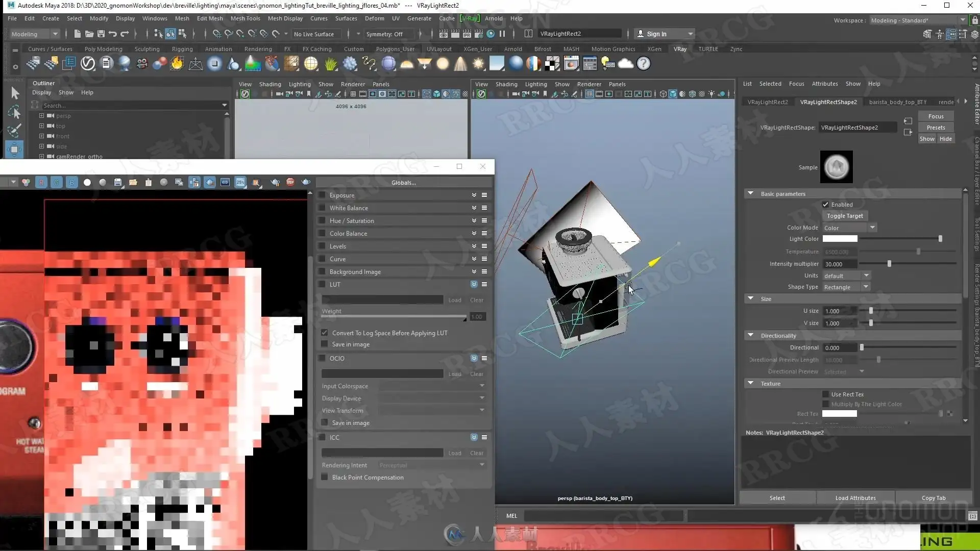The width and height of the screenshot is (980, 551).
Task: Select the arrow Select tool
Action: pyautogui.click(x=14, y=93)
